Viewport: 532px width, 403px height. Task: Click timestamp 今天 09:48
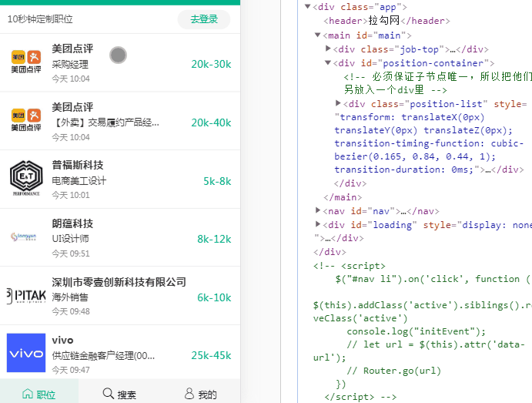[71, 311]
